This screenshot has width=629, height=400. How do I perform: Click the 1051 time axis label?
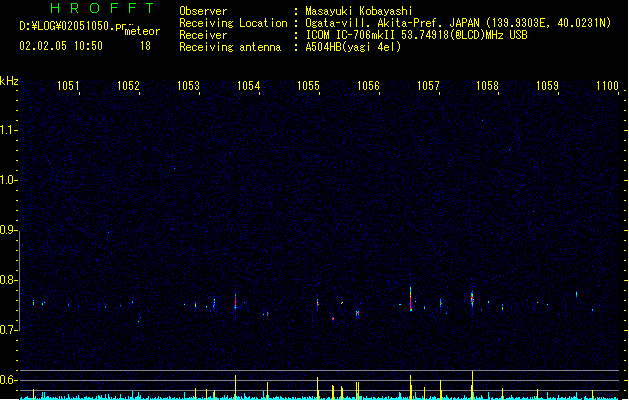pyautogui.click(x=68, y=86)
